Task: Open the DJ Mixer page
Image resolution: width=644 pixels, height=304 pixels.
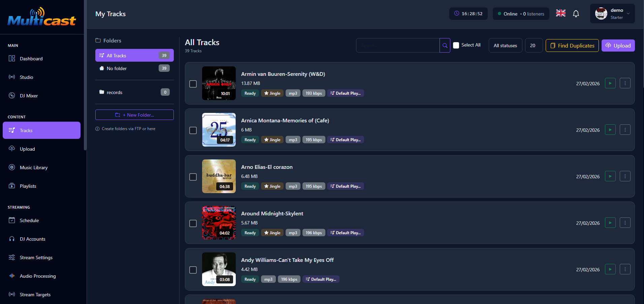Action: [x=29, y=96]
